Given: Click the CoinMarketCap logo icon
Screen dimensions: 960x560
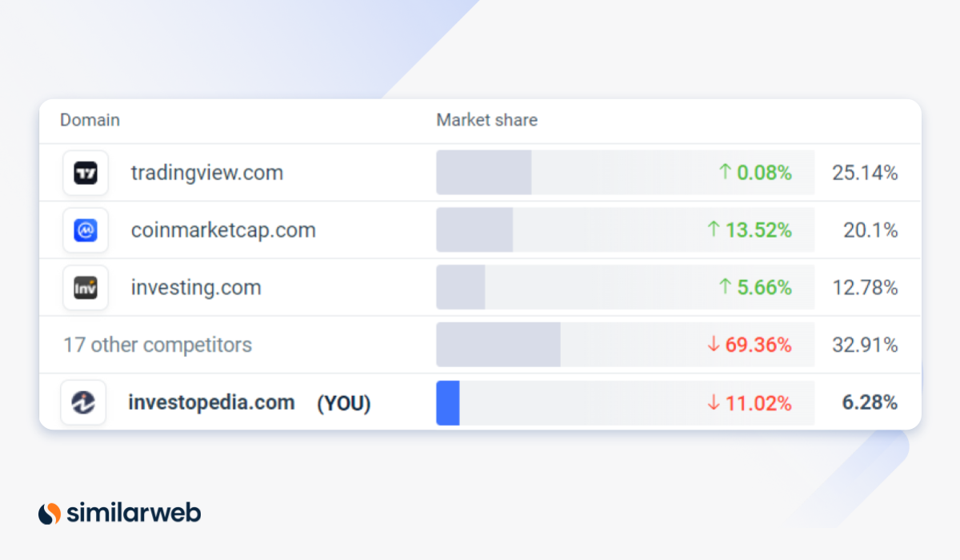Looking at the screenshot, I should 86,230.
